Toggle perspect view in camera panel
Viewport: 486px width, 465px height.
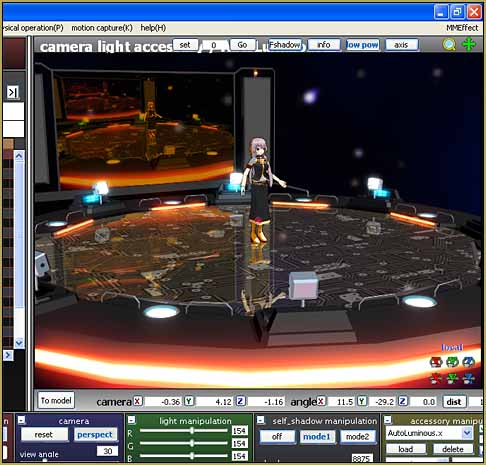[x=95, y=435]
